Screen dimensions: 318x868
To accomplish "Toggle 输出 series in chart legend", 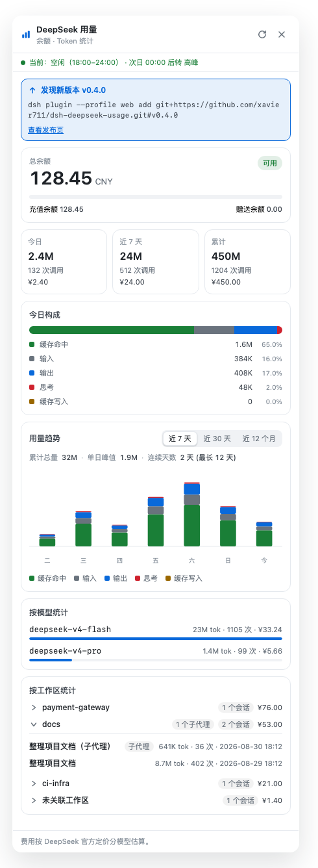I will click(x=116, y=578).
